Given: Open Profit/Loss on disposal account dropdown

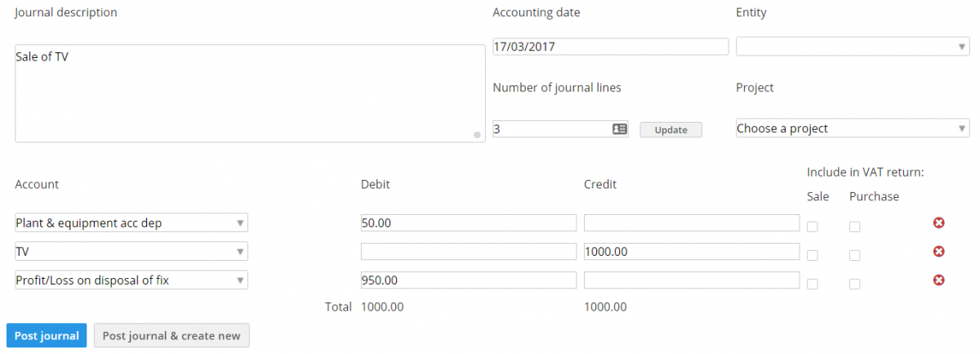Looking at the screenshot, I should point(131,280).
